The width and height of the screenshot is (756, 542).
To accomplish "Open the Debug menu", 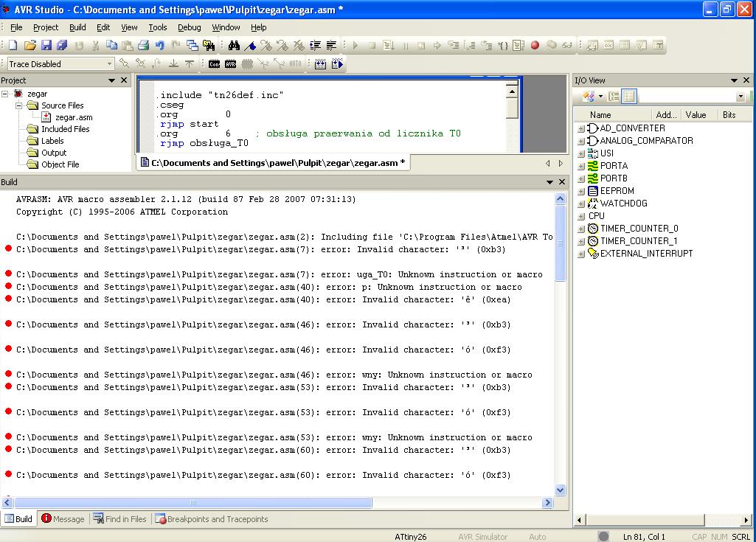I will click(189, 27).
